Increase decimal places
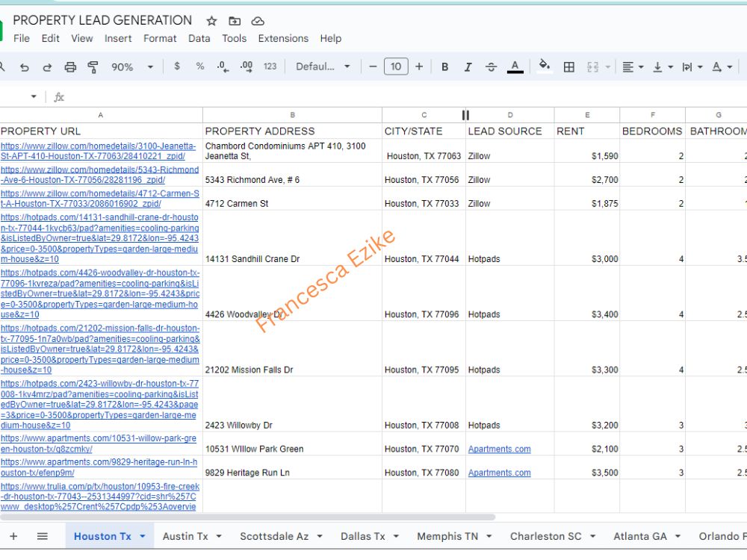This screenshot has width=747, height=560. click(x=247, y=66)
